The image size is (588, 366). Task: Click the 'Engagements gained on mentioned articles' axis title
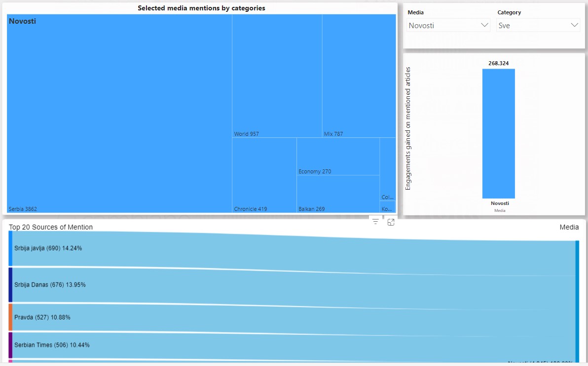[x=408, y=128]
